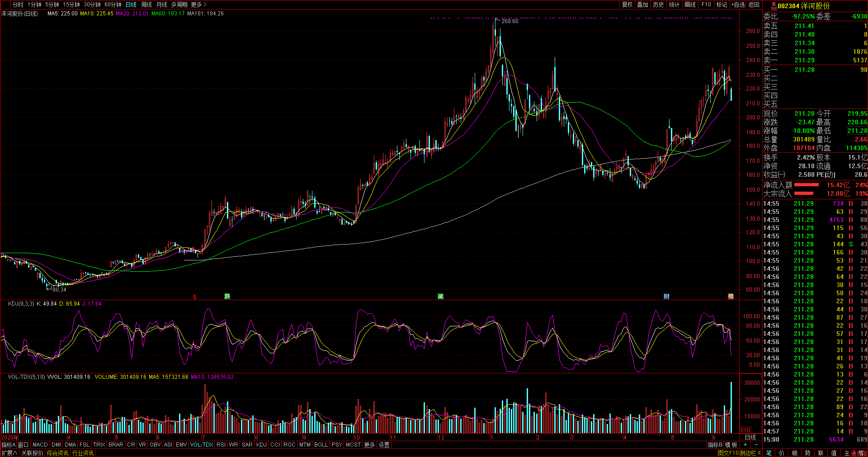Open 指标B indicator menu
The width and height of the screenshot is (868, 457).
click(715, 445)
